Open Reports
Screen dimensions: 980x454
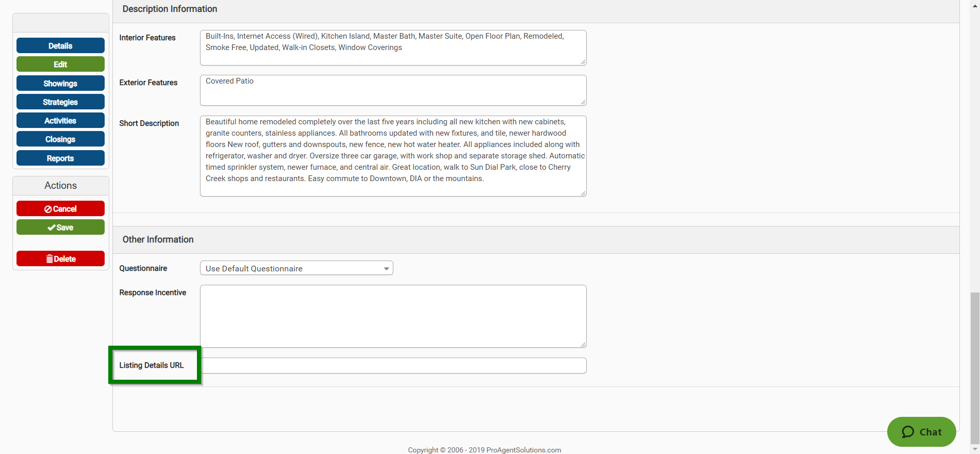[60, 158]
